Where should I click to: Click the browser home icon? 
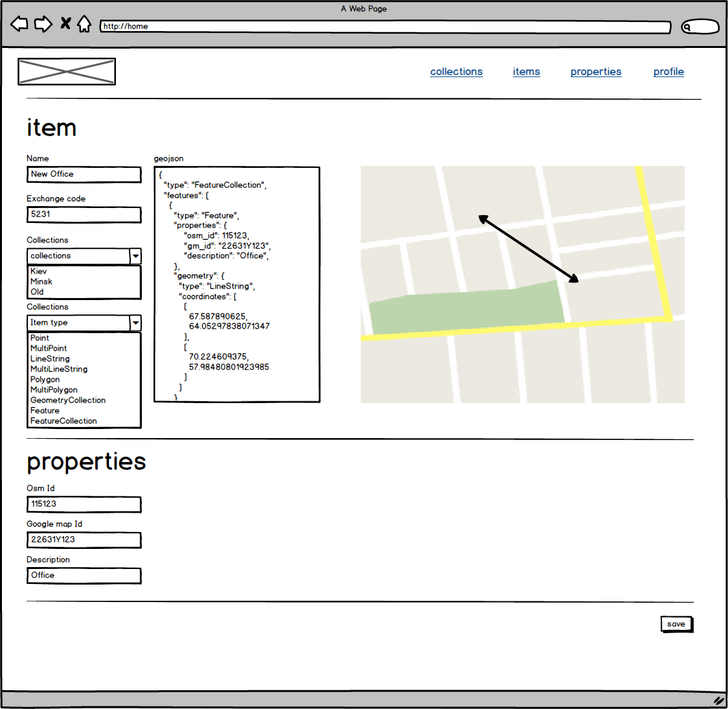84,24
